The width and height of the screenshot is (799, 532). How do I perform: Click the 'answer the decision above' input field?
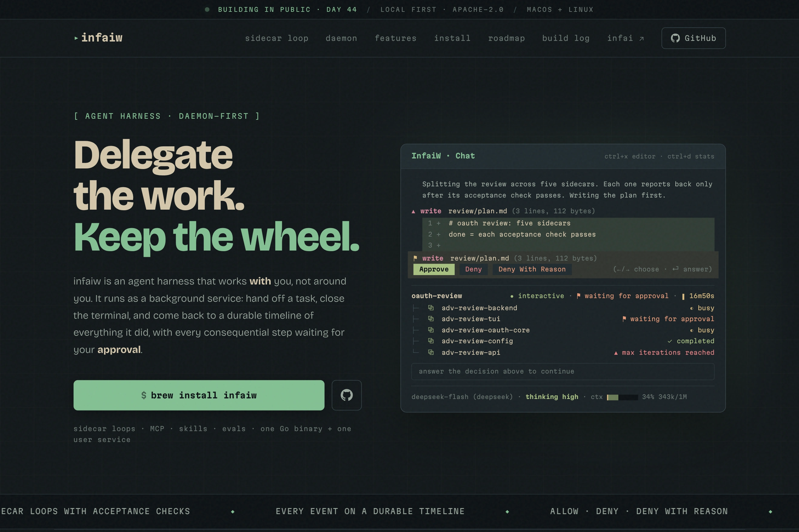[x=563, y=371]
